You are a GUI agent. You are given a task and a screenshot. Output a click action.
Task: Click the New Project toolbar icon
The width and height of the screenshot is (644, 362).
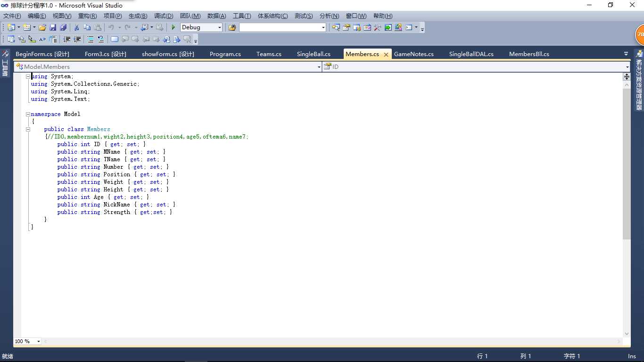pos(11,27)
